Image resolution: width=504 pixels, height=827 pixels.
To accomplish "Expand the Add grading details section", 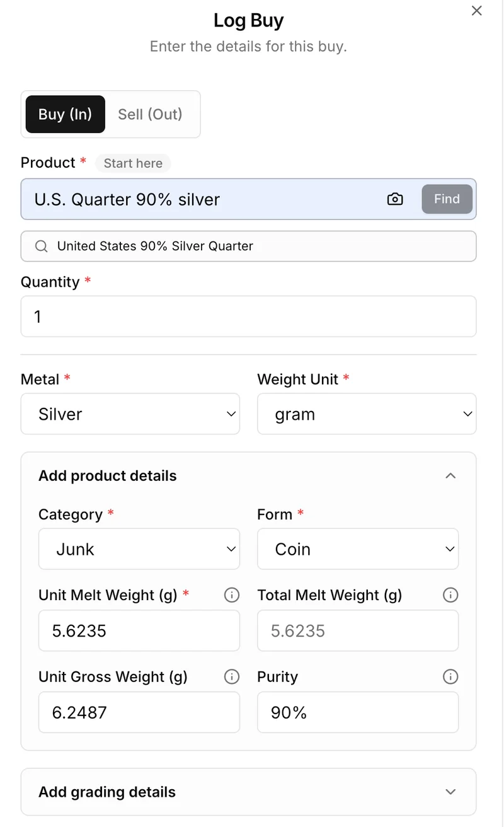I will 450,792.
